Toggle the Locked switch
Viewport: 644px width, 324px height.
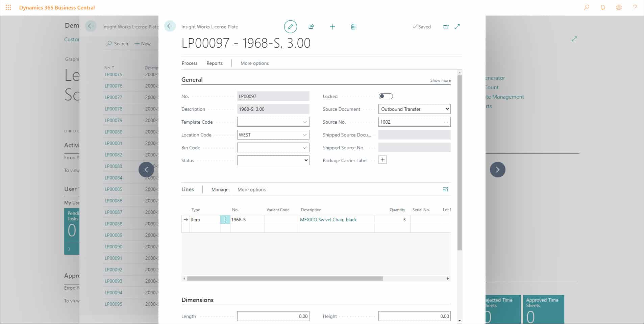[x=386, y=96]
